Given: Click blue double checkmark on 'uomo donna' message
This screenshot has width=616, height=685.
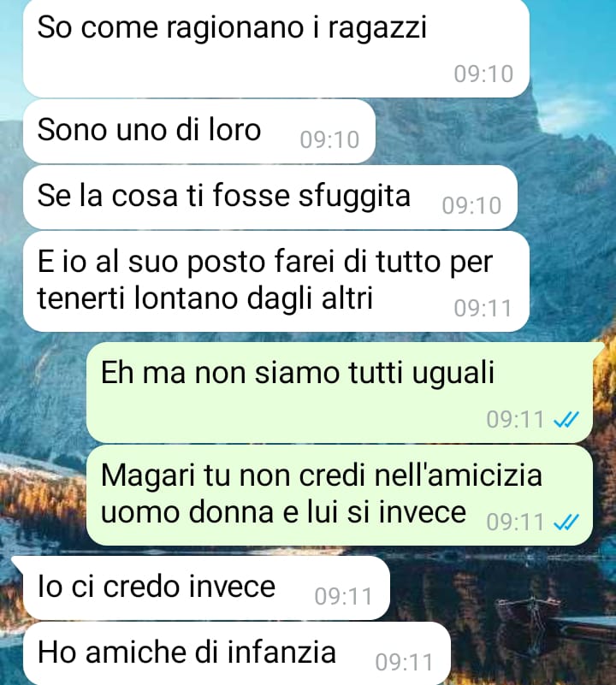Looking at the screenshot, I should (x=566, y=522).
